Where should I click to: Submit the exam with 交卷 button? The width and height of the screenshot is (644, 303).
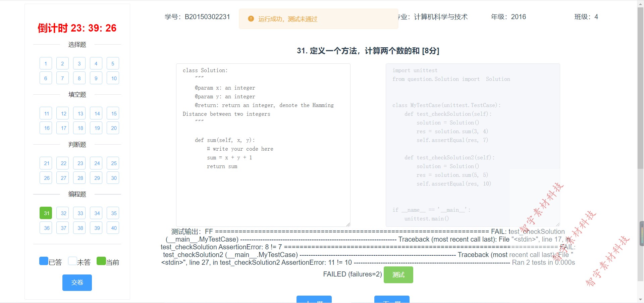[x=77, y=283]
